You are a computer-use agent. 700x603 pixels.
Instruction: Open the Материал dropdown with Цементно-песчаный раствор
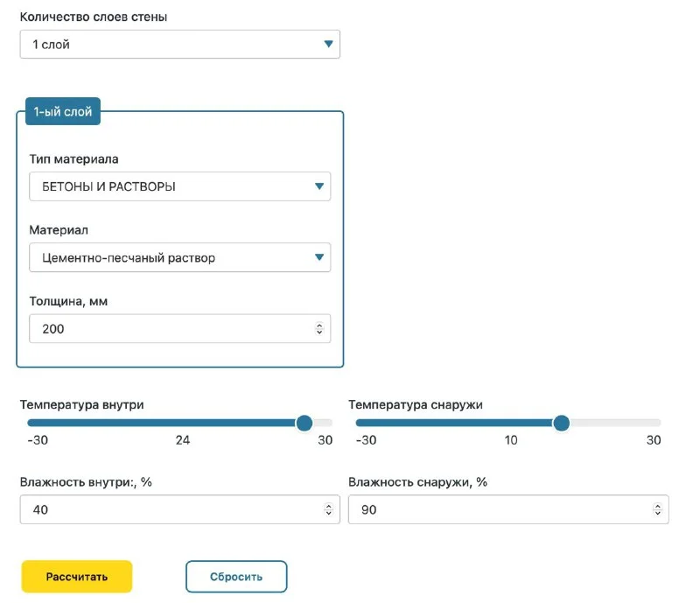(x=179, y=258)
